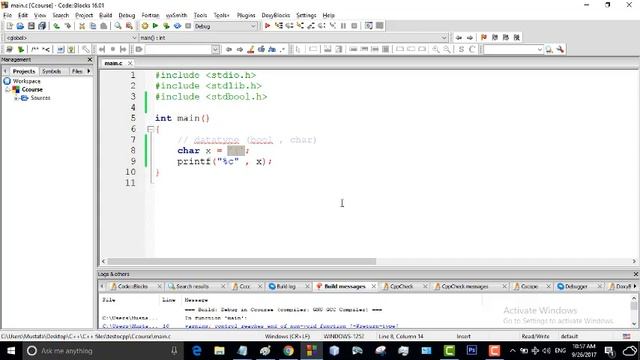
Task: Click the Replace toolbar icon
Action: (x=129, y=26)
